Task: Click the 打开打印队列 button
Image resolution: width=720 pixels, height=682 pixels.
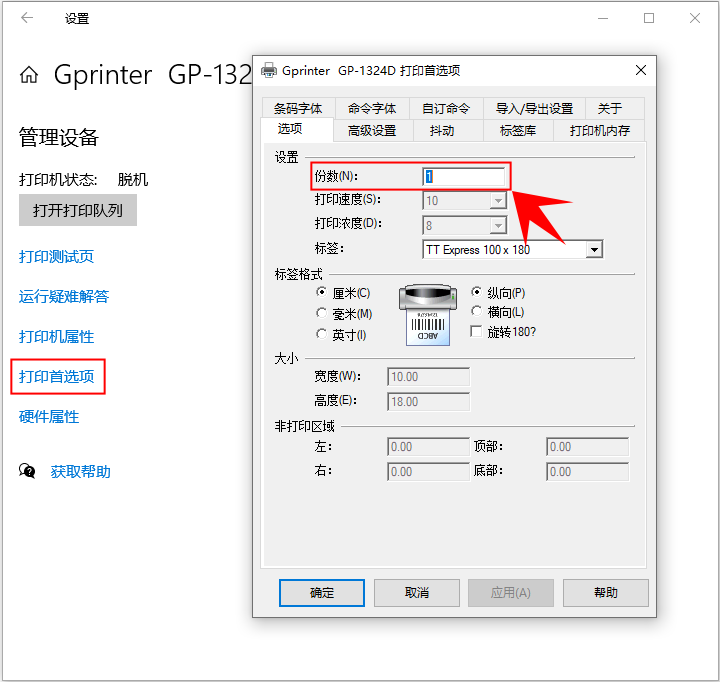Action: pyautogui.click(x=78, y=210)
